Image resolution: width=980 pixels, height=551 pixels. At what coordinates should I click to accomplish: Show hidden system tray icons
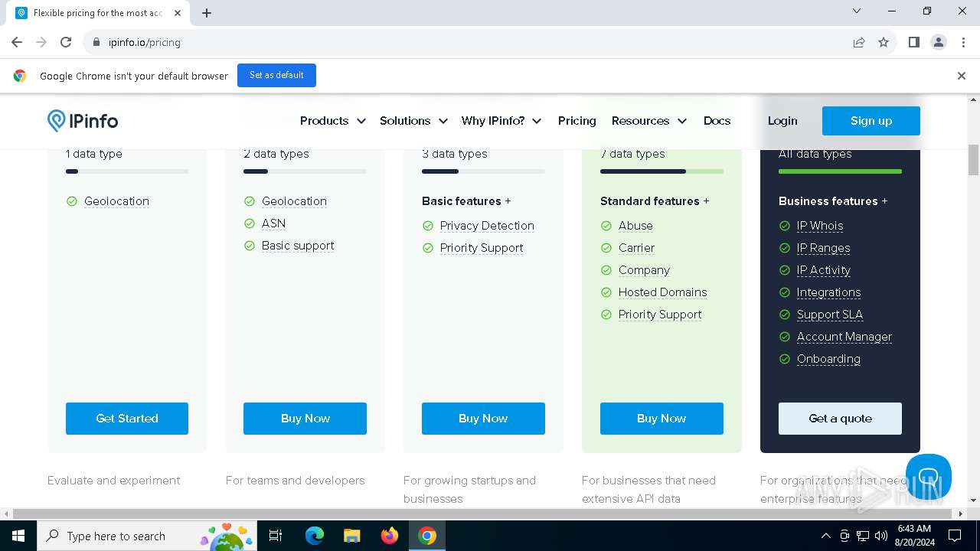pos(825,536)
